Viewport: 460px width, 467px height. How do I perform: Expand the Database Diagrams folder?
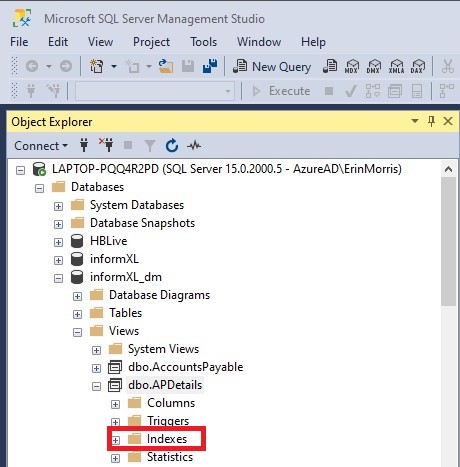[77, 296]
